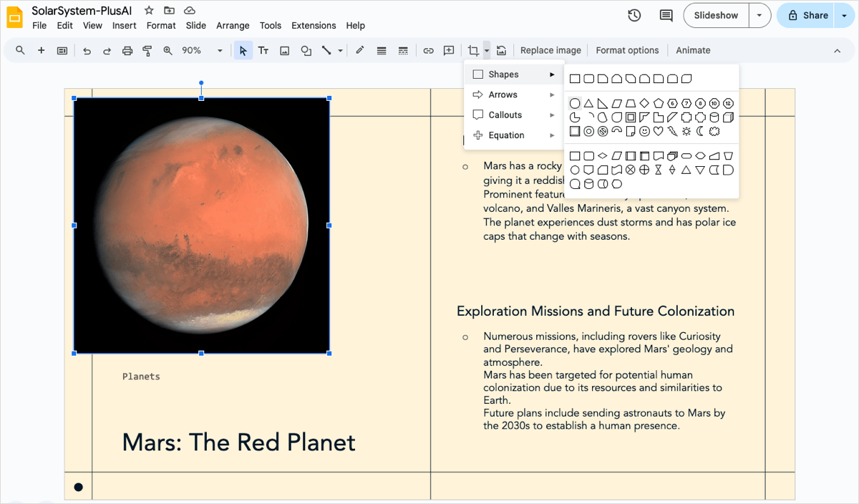The height and width of the screenshot is (504, 859).
Task: Click the Border color pencil icon
Action: coord(360,50)
